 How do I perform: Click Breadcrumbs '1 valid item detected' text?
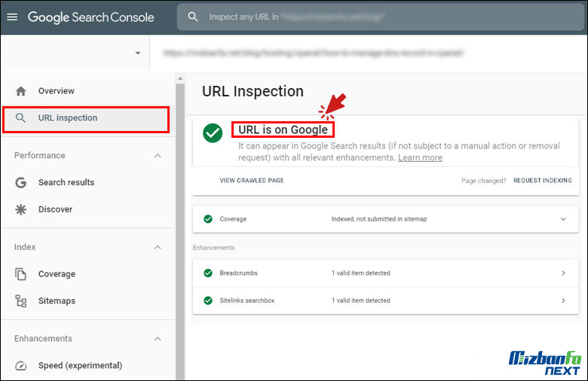361,273
